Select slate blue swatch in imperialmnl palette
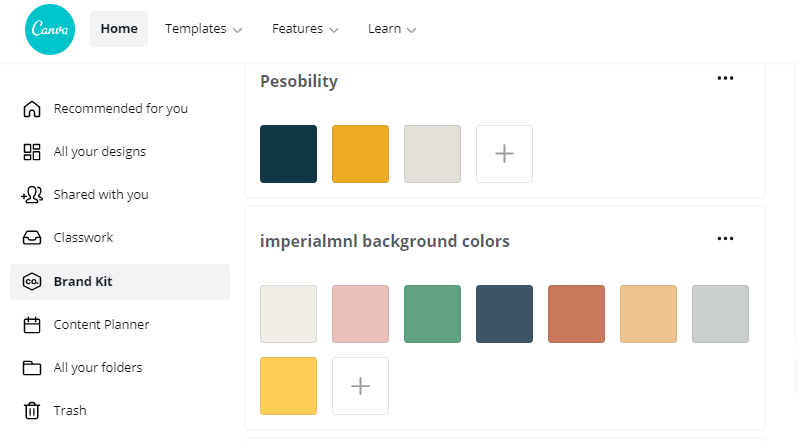The height and width of the screenshot is (443, 797). [504, 314]
